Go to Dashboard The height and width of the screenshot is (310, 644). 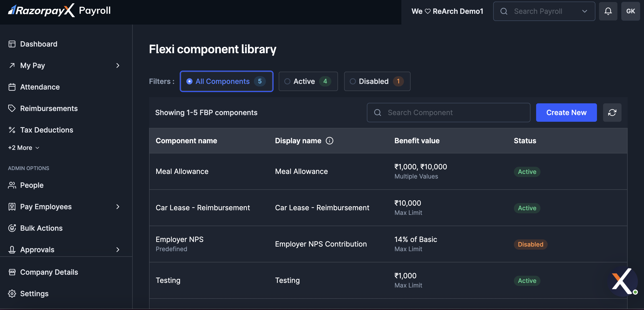pos(39,44)
